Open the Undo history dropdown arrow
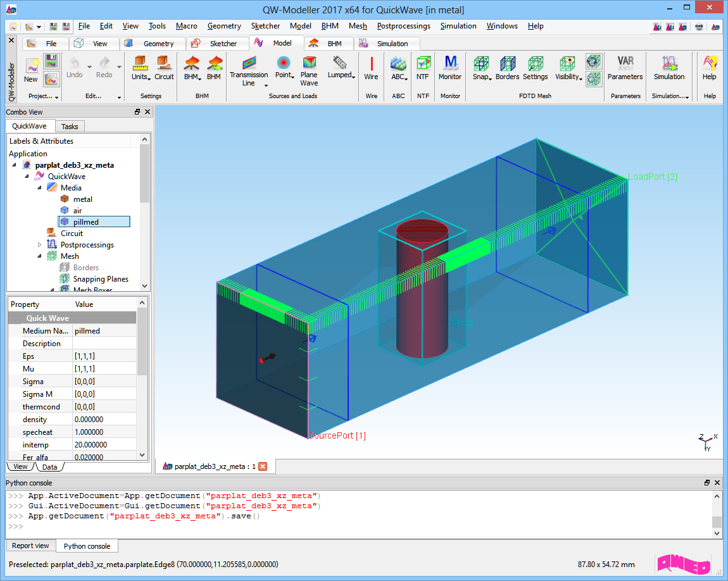 [x=89, y=67]
